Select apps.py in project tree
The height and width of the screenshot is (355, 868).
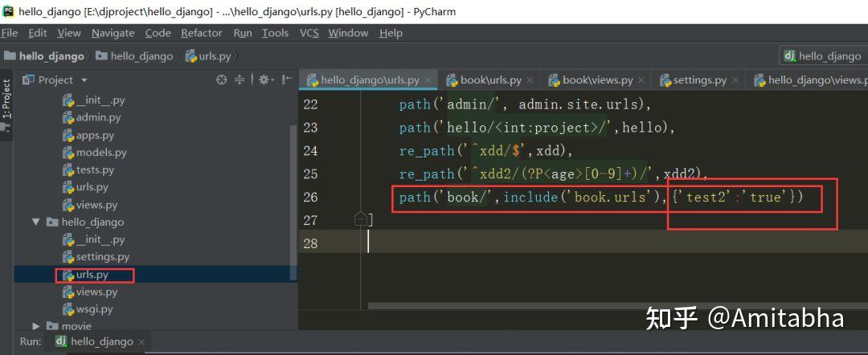click(88, 136)
